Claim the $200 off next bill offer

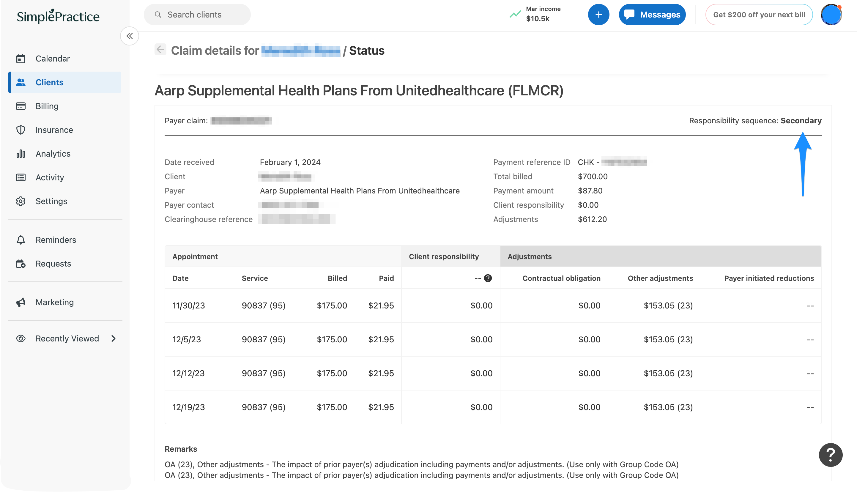[x=759, y=14]
